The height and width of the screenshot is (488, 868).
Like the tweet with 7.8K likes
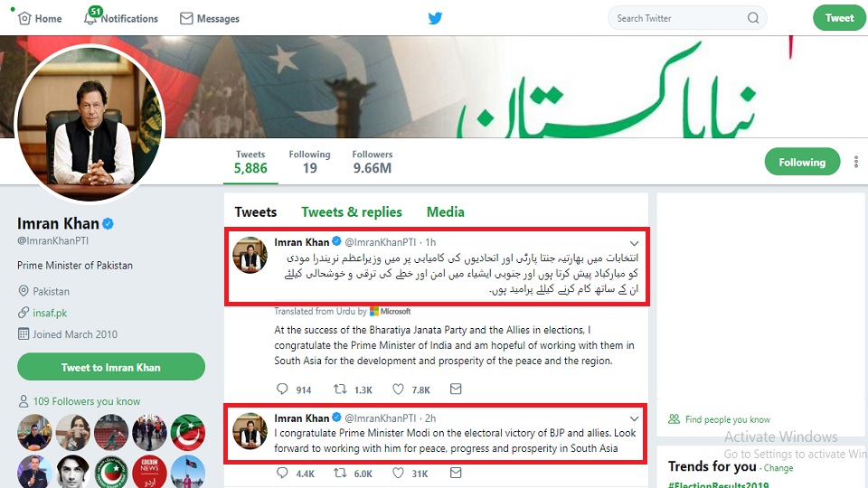(398, 389)
